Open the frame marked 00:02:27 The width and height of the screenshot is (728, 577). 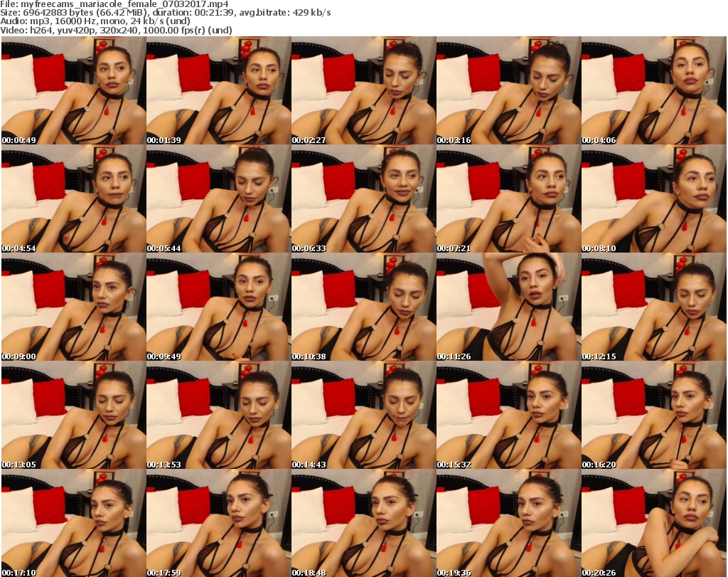363,90
